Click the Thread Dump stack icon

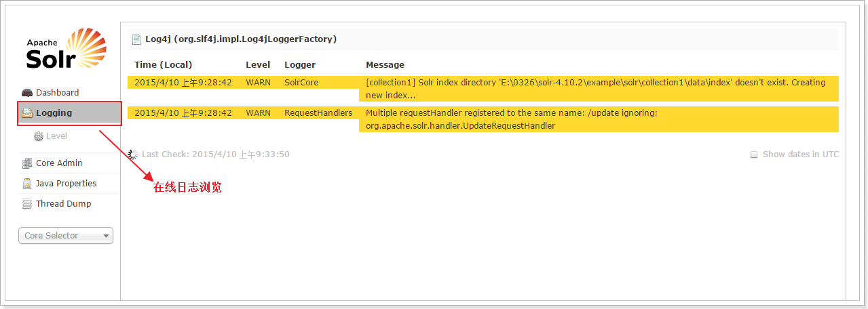27,204
